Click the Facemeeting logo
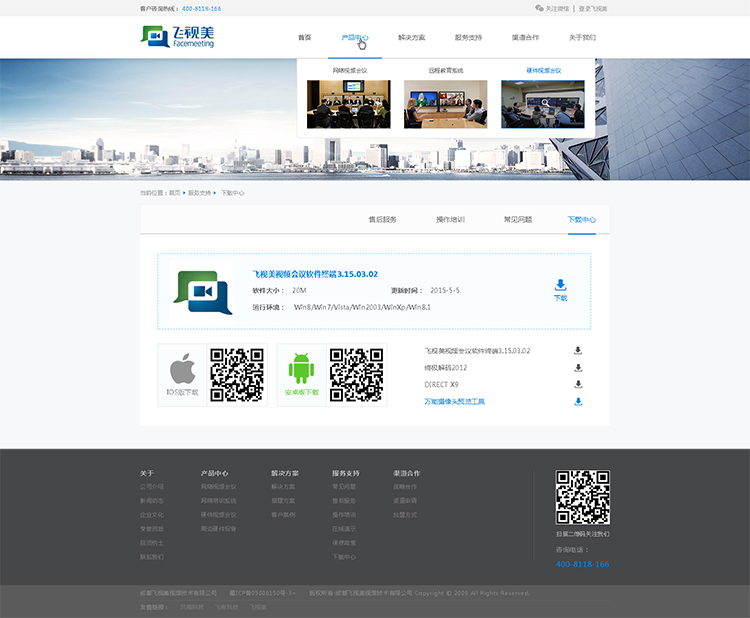Screen dimensions: 750x618 [177, 37]
